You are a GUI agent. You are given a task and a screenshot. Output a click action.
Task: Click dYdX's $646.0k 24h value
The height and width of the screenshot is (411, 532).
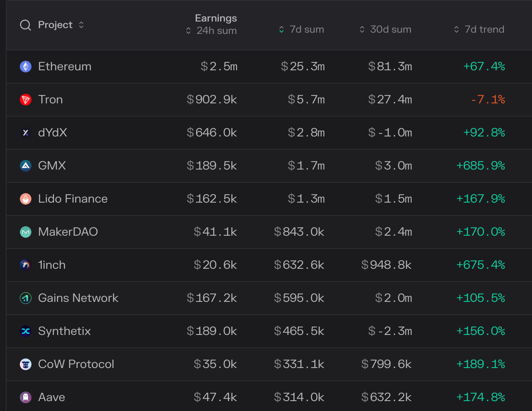(x=212, y=133)
